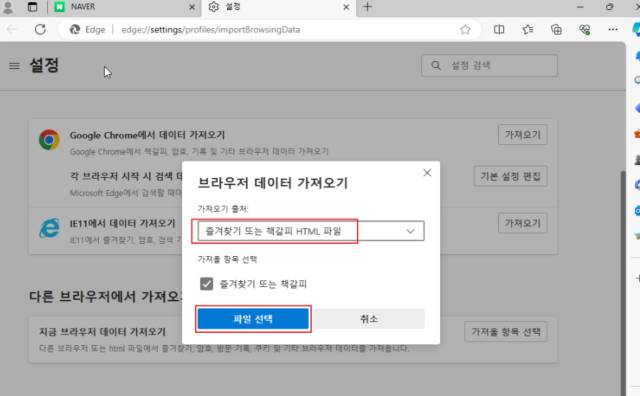Close the NAVER tab
This screenshot has width=640, height=396.
pos(192,7)
